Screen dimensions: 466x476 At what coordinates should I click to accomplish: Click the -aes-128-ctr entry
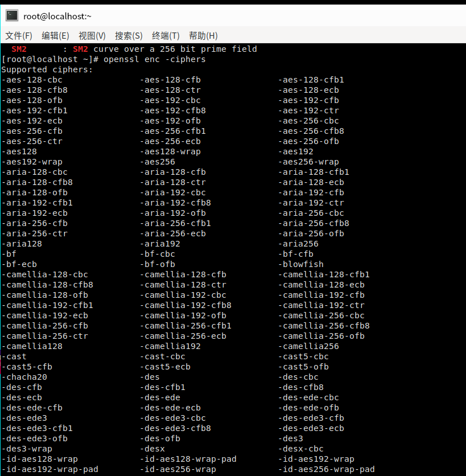pyautogui.click(x=170, y=90)
